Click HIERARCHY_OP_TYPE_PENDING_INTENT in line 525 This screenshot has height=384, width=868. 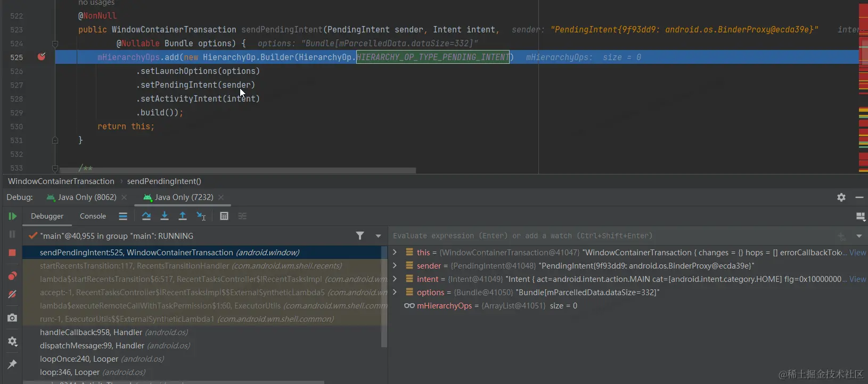(433, 57)
